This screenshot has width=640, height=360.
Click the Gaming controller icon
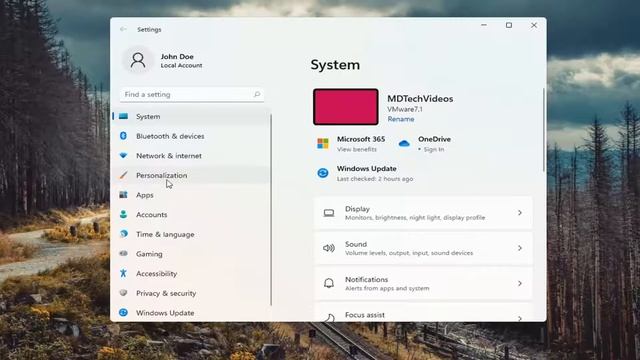click(123, 253)
